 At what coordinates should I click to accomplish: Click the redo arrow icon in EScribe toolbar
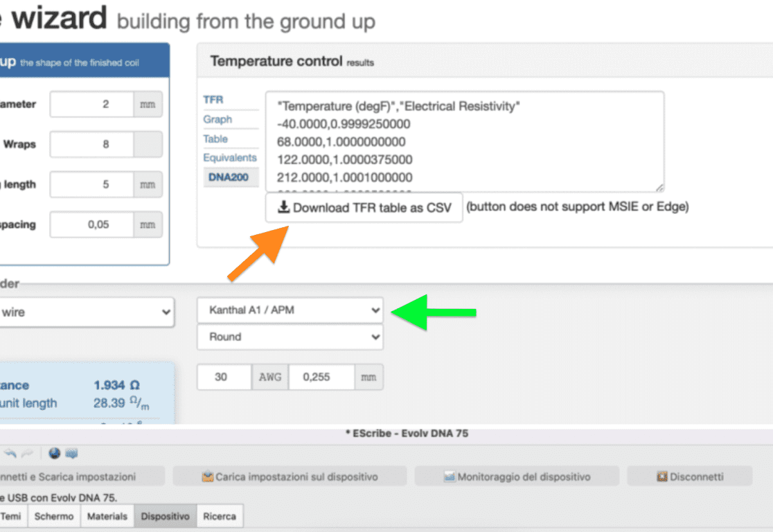(28, 453)
